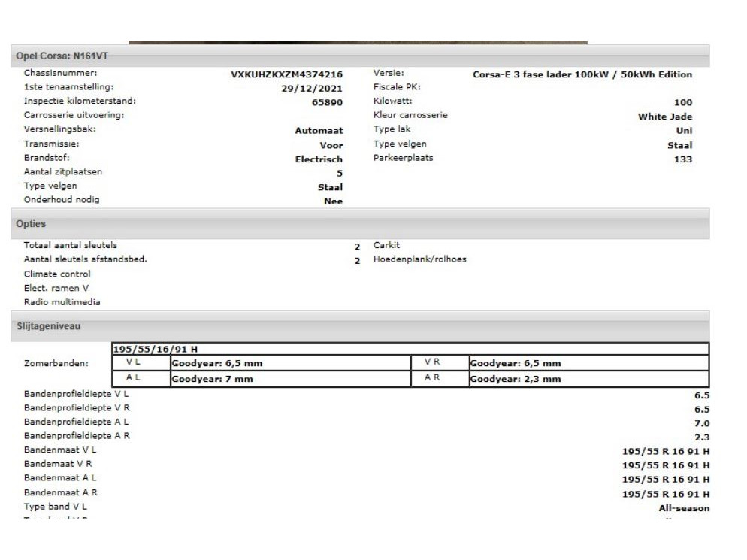
Task: Click the parking place value 133
Action: [x=682, y=159]
